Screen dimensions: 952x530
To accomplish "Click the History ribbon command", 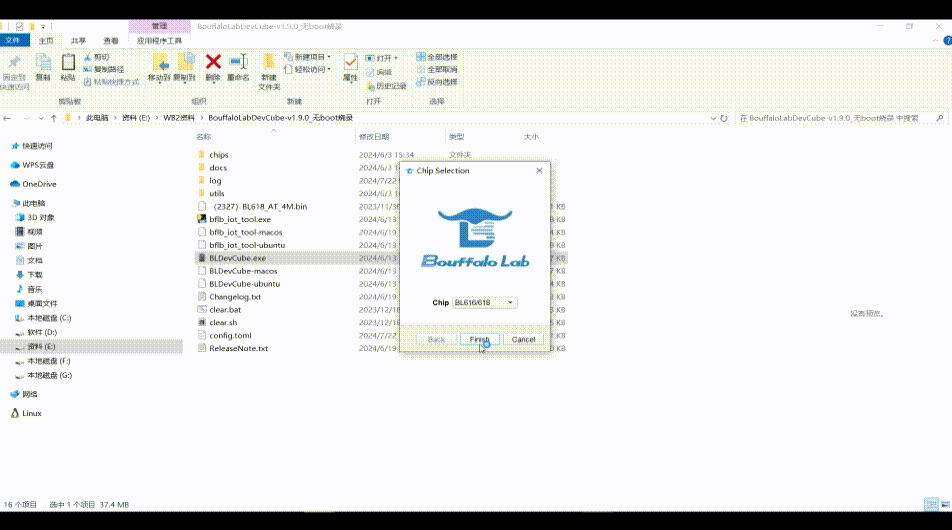I will 386,86.
